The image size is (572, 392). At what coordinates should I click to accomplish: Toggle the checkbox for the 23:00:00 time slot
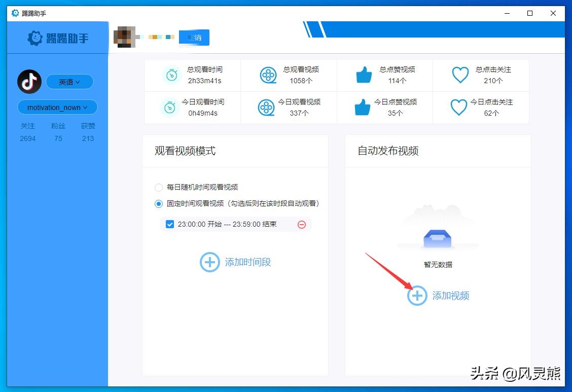click(170, 224)
